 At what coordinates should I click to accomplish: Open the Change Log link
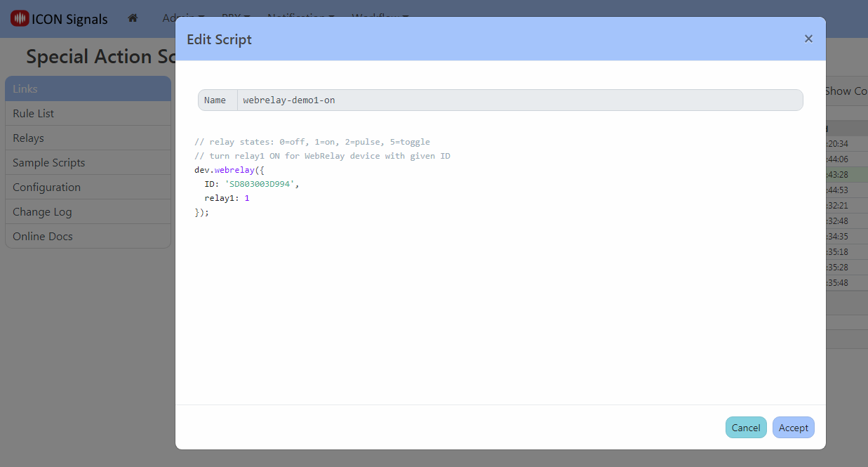pyautogui.click(x=42, y=211)
